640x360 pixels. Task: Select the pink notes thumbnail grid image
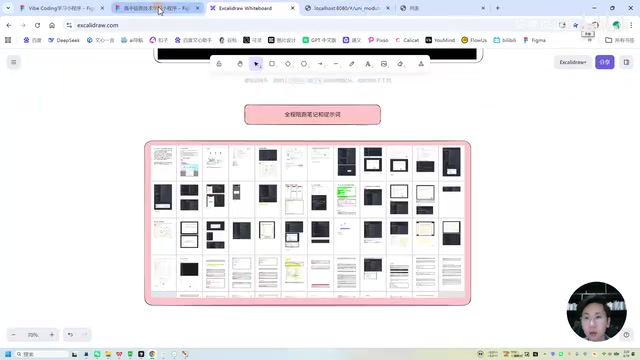(x=307, y=223)
